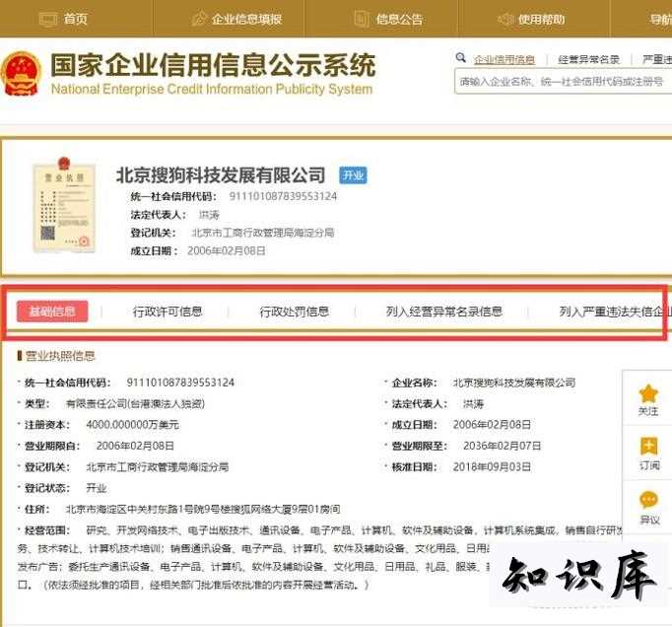The height and width of the screenshot is (627, 672).
Task: Click the 营业期限自 date value
Action: point(135,446)
